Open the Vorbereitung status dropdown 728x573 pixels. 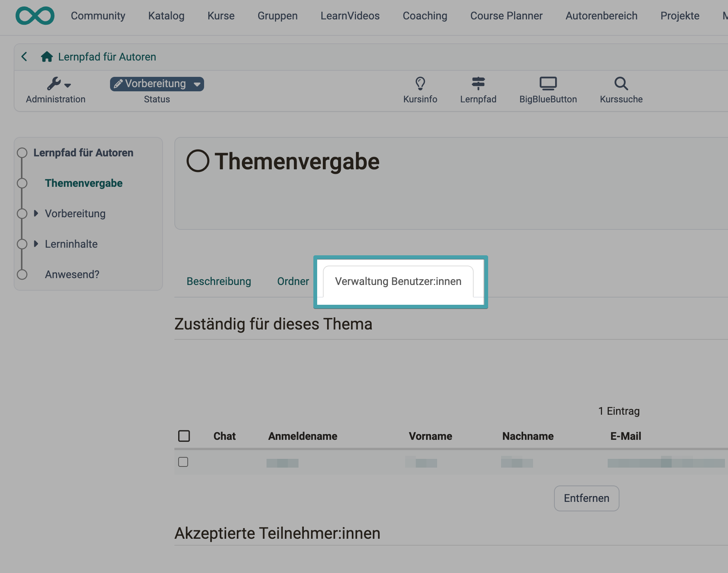coord(157,84)
